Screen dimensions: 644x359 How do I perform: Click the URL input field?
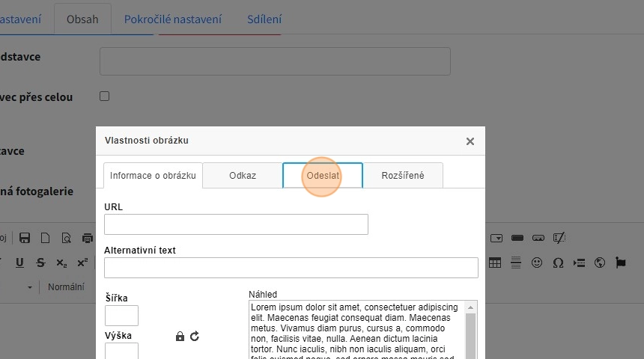[x=236, y=224]
